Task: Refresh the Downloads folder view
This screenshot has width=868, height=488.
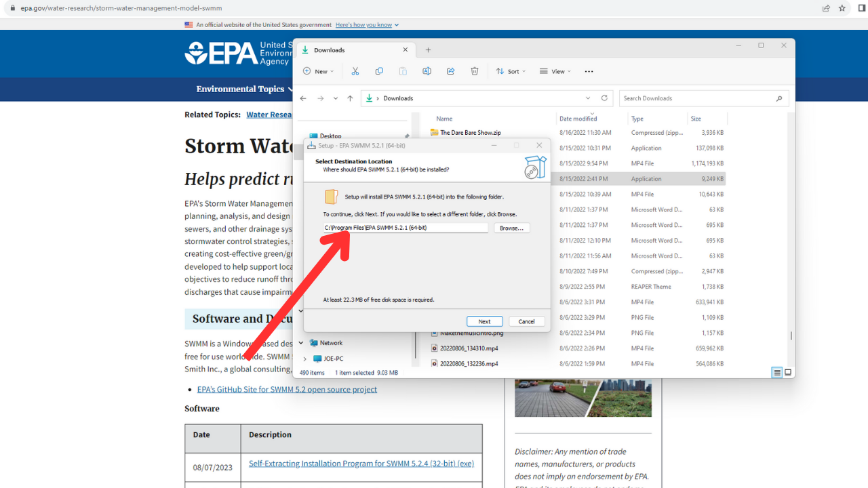Action: 604,98
